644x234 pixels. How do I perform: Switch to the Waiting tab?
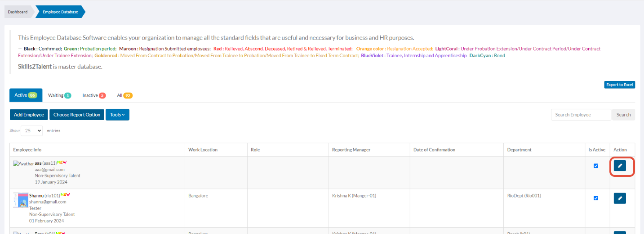coord(59,95)
